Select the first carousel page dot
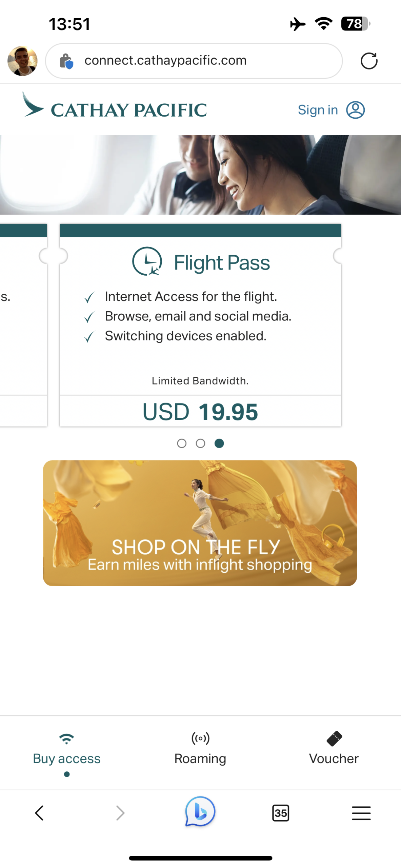This screenshot has height=868, width=401. (182, 443)
